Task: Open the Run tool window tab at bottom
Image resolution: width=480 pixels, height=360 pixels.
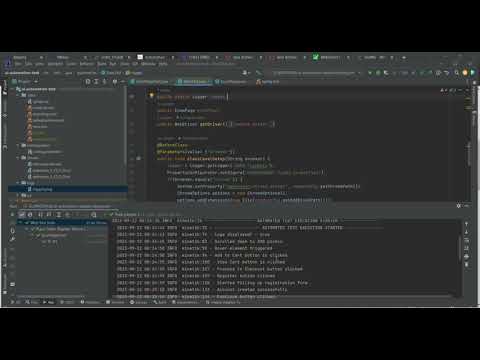Action: coord(49,302)
